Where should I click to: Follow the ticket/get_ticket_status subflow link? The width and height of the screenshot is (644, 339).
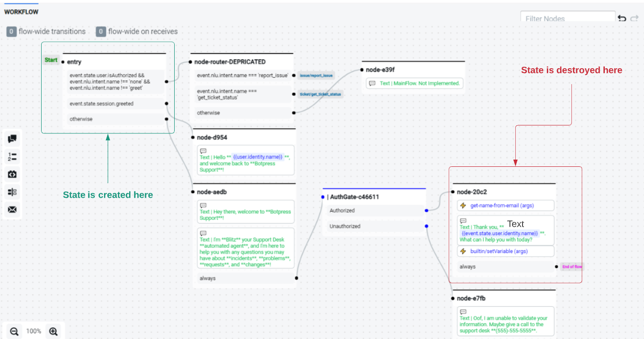point(320,94)
